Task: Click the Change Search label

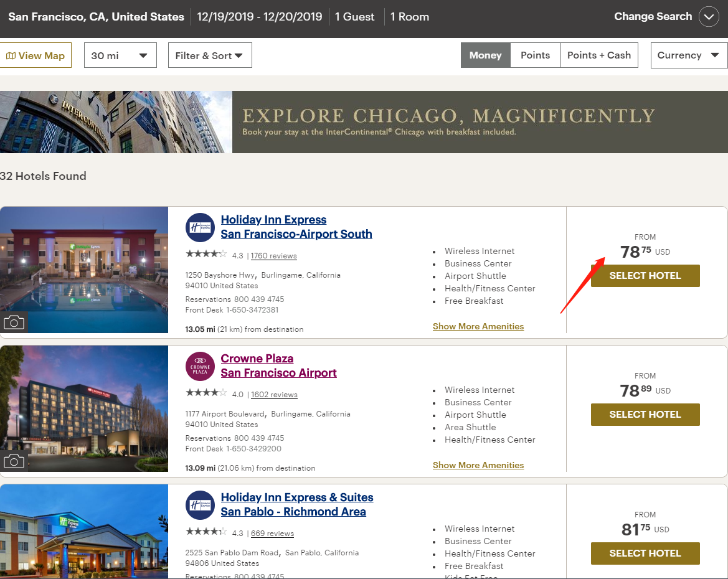Action: pos(653,16)
